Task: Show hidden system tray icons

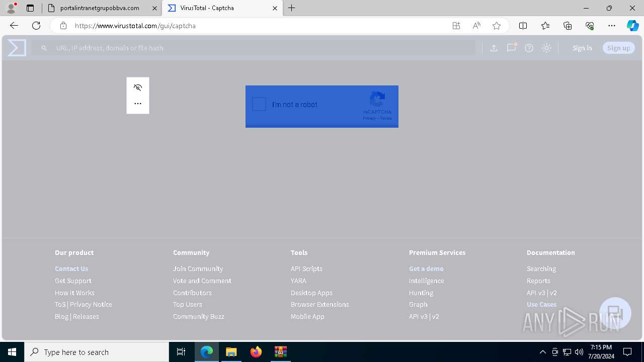Action: point(542,352)
